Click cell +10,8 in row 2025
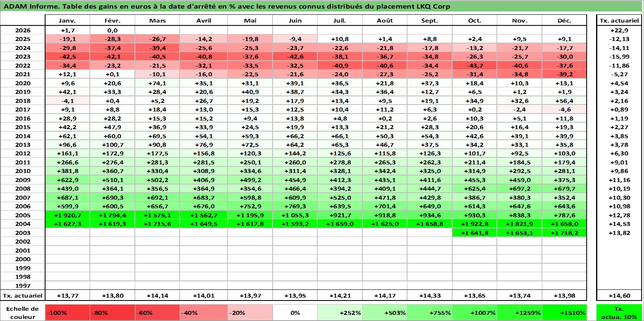Viewport: 644px width, 321px height. click(x=340, y=39)
